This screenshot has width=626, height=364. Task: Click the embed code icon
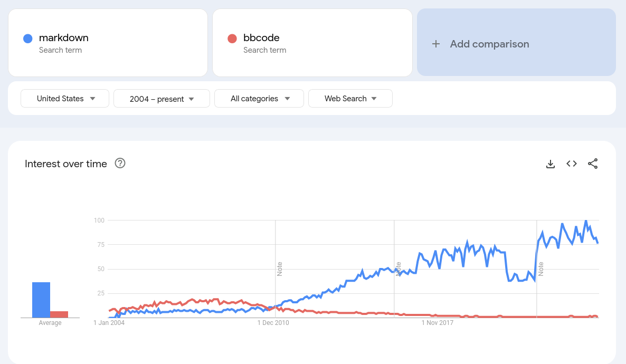tap(572, 164)
